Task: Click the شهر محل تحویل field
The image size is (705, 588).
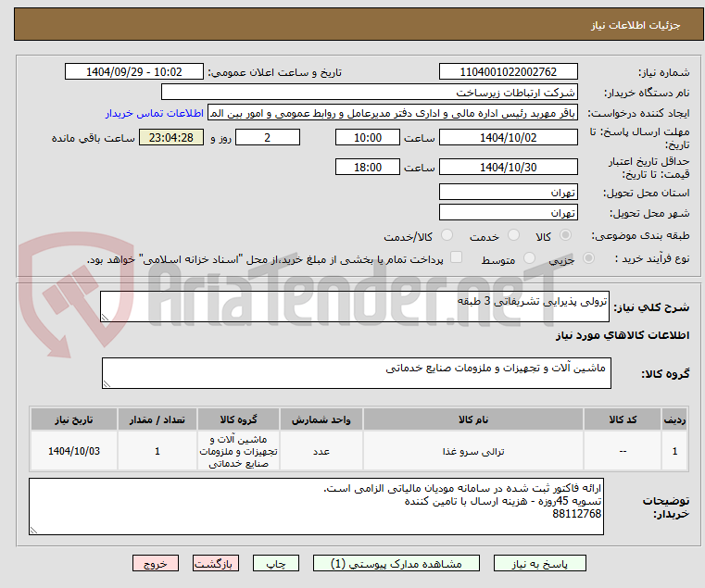Action: tap(508, 212)
